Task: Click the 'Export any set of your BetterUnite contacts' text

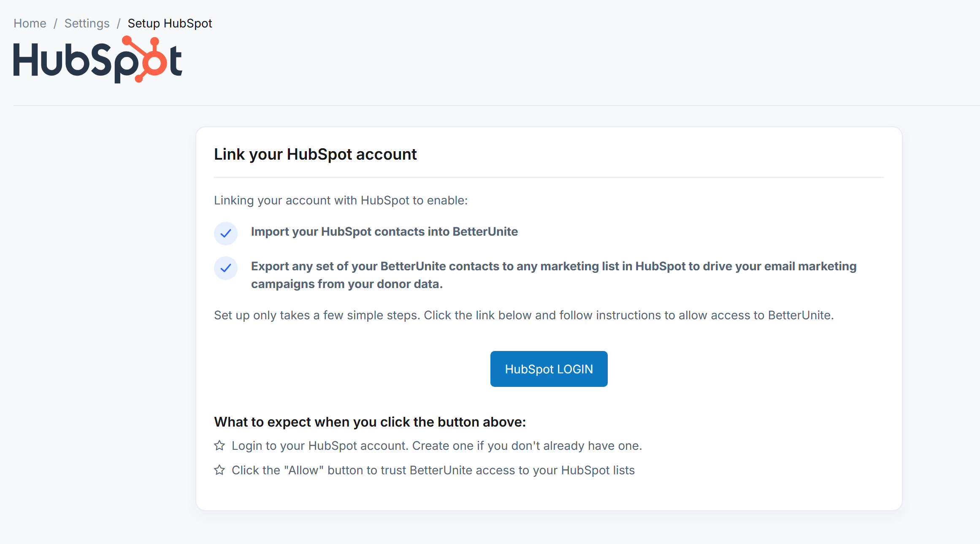Action: pos(554,275)
